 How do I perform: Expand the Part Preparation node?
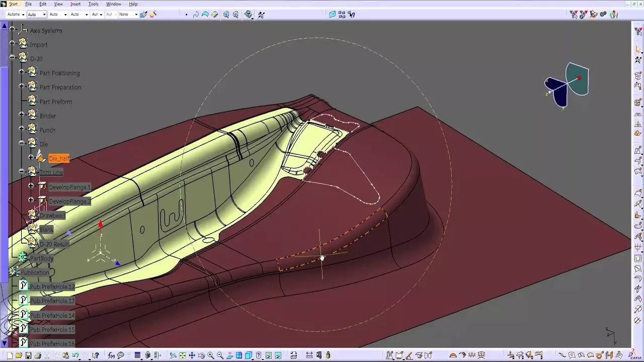(x=22, y=86)
